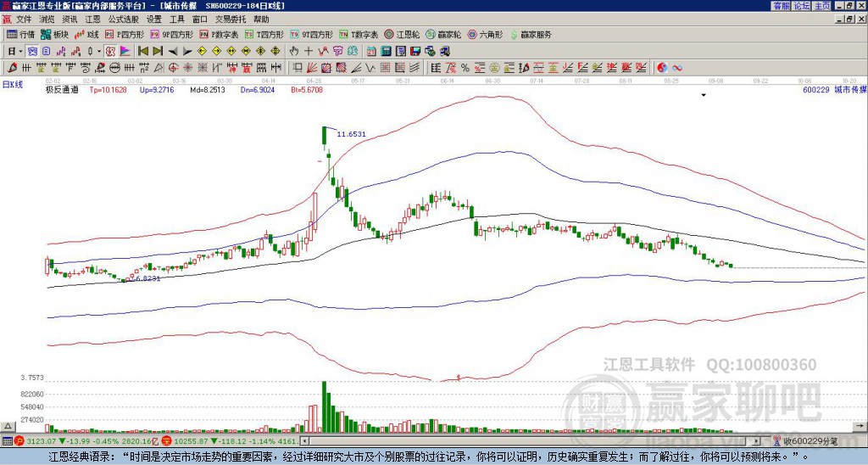The image size is (868, 465).
Task: Open the 窗口 menu
Action: coord(200,20)
